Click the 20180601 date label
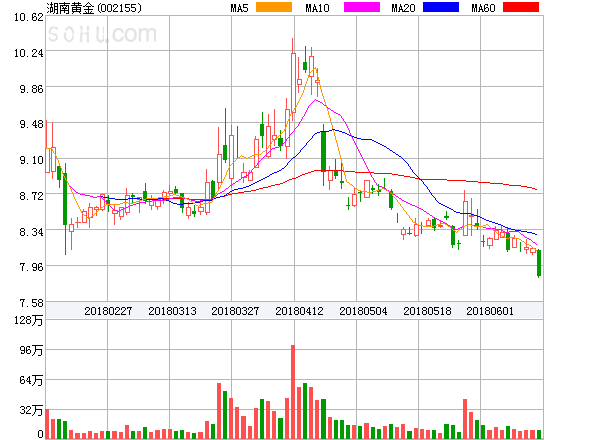 tap(490, 311)
